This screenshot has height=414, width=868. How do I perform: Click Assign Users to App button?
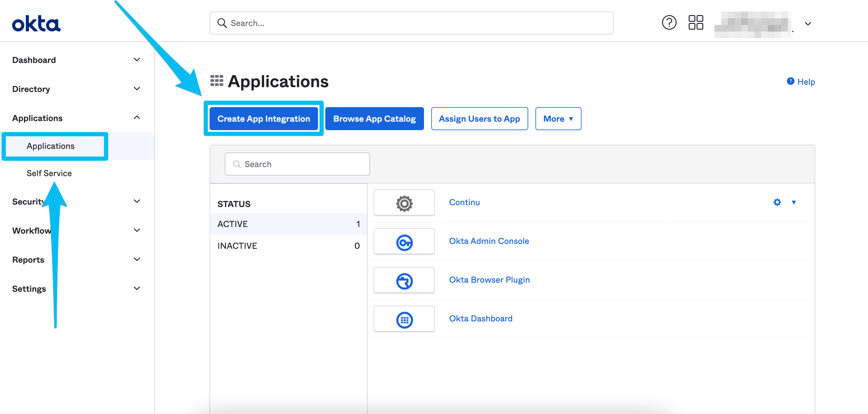pos(479,119)
